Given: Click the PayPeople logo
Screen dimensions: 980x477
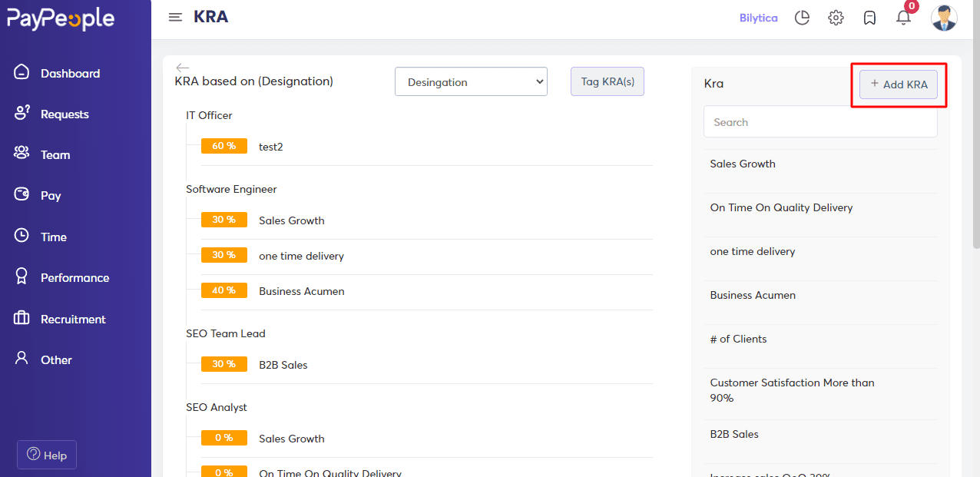Looking at the screenshot, I should pos(61,18).
